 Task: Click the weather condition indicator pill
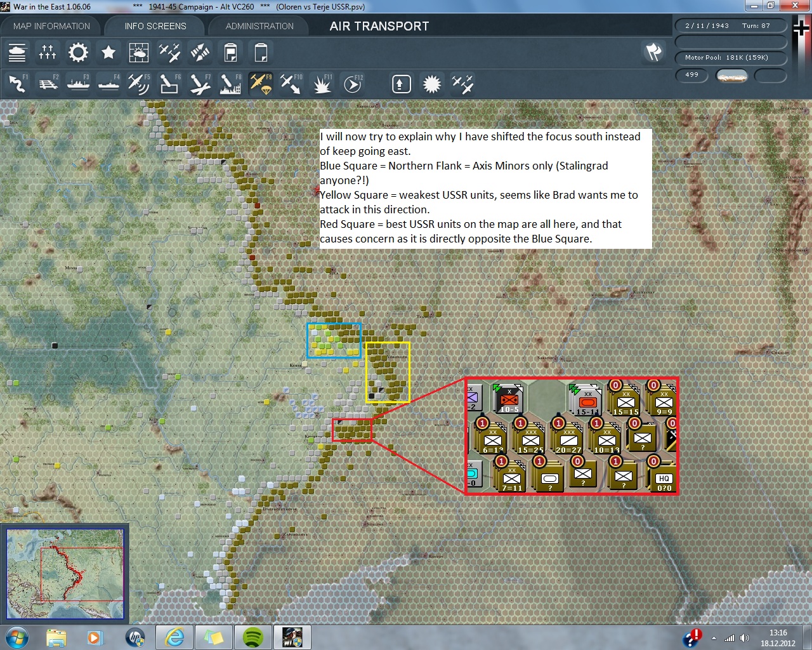tap(731, 76)
